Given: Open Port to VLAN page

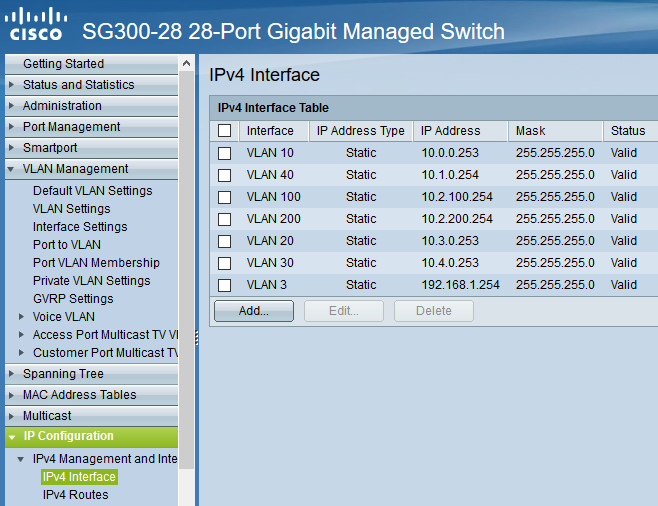Looking at the screenshot, I should point(67,245).
